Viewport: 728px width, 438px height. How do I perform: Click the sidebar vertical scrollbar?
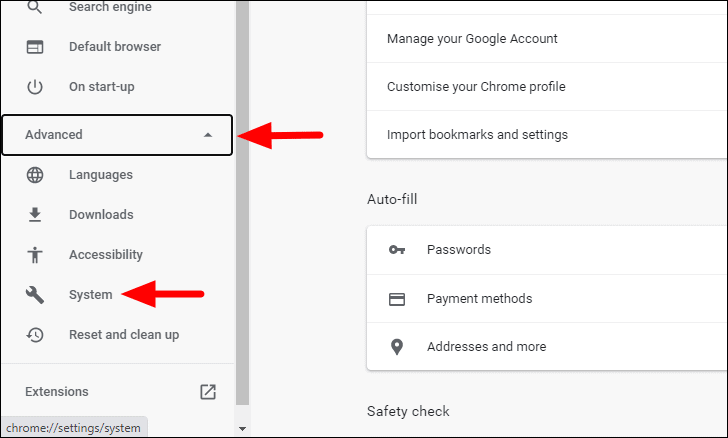click(242, 203)
